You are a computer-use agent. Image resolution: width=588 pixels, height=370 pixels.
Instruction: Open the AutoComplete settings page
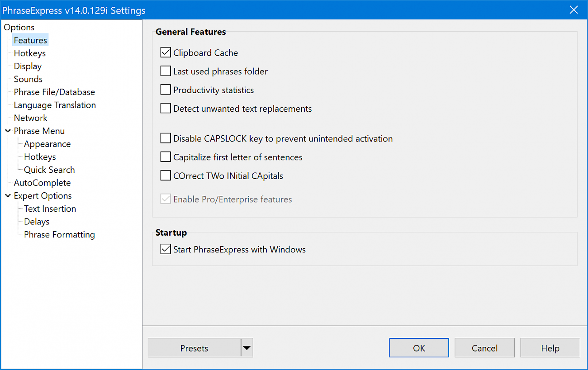[42, 183]
